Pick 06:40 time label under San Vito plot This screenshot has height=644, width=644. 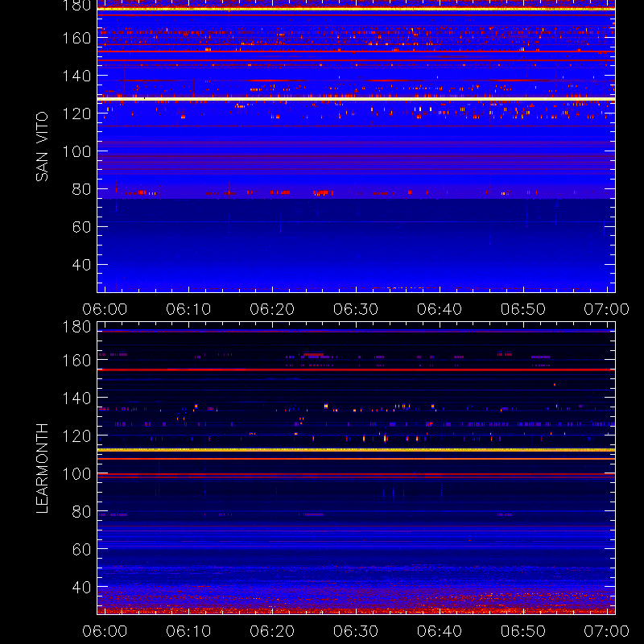coord(440,309)
